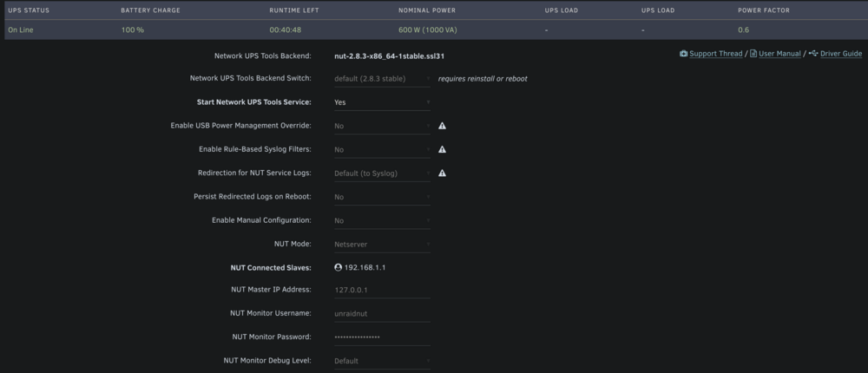This screenshot has height=373, width=868.
Task: Open the Start Network UPS Tools Service dropdown
Action: pyautogui.click(x=382, y=102)
